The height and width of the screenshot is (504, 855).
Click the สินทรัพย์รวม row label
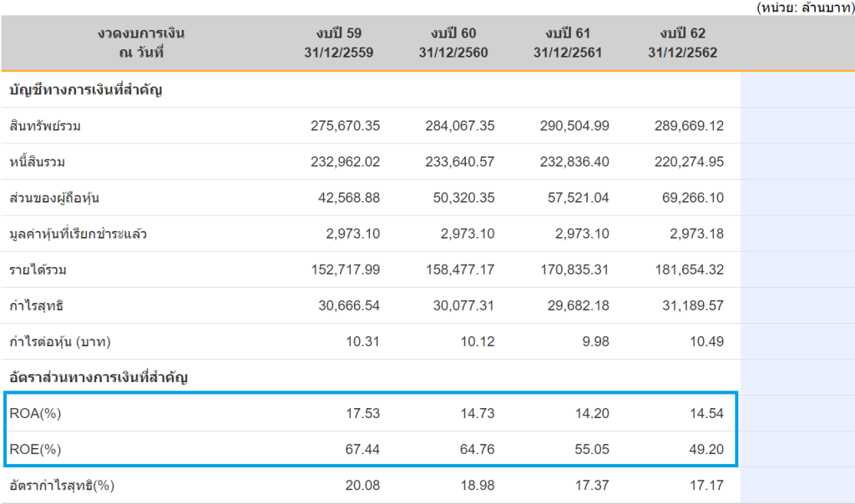45,126
